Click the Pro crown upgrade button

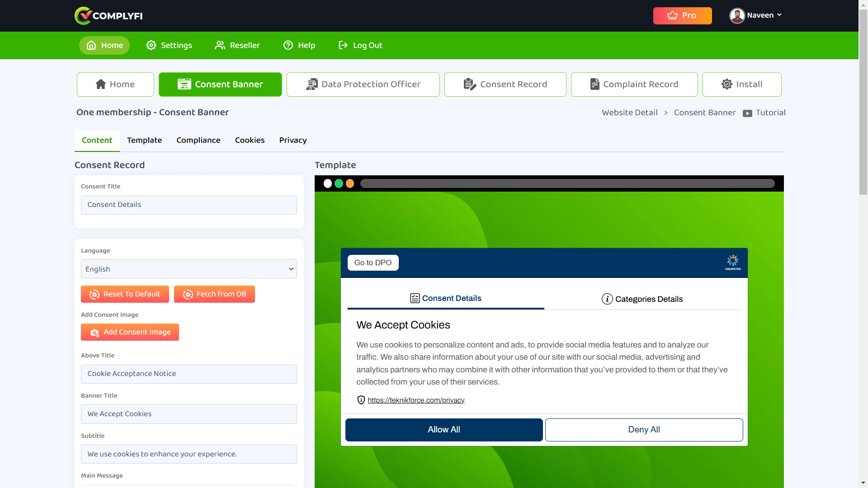point(682,16)
